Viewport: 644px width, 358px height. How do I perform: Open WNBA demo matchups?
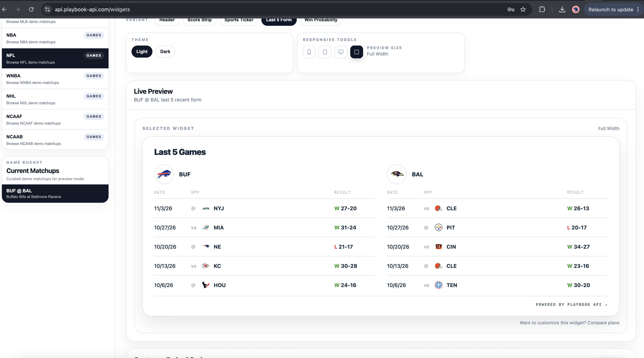click(x=55, y=79)
